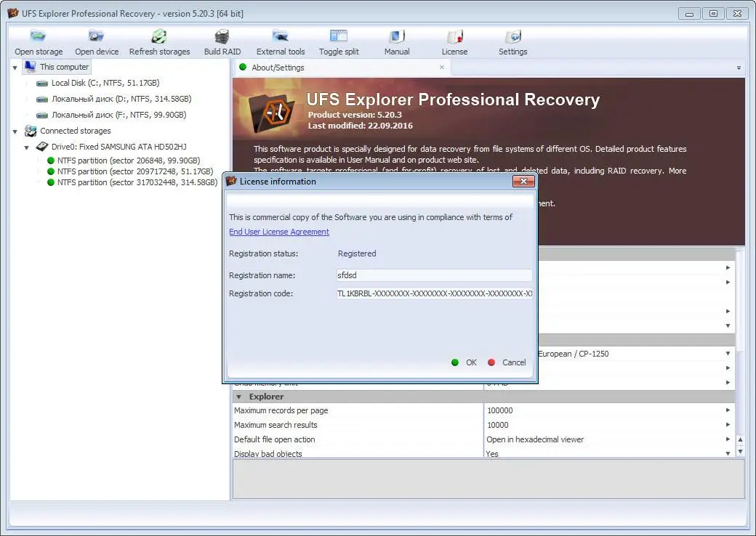This screenshot has width=756, height=536.
Task: Open the Settings toolbar icon
Action: pyautogui.click(x=513, y=36)
